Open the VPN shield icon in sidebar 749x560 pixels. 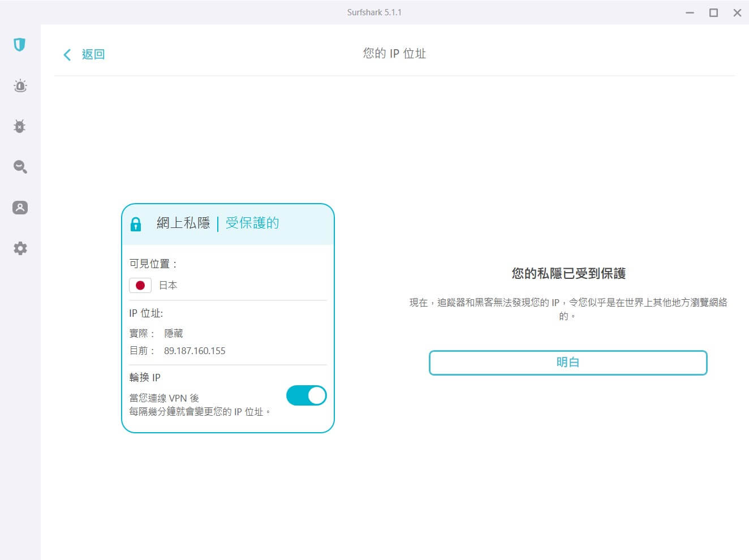click(20, 45)
